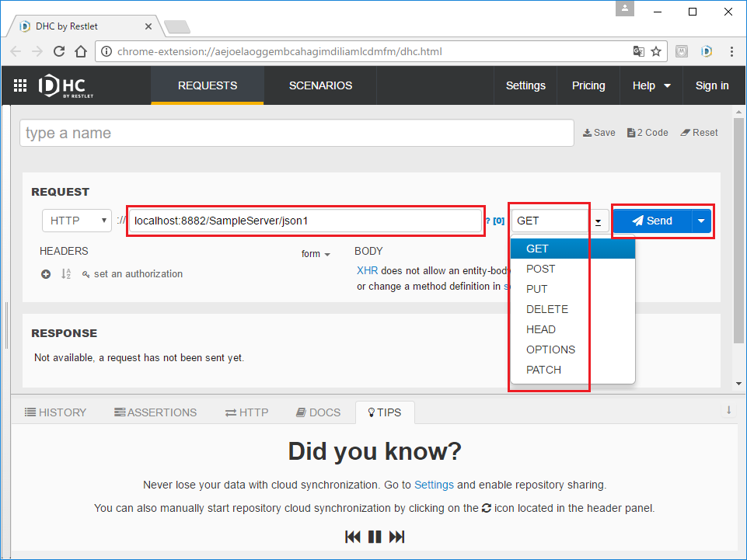This screenshot has height=560, width=747.
Task: Click scrollbar down arrow in requests pane
Action: coord(738,384)
